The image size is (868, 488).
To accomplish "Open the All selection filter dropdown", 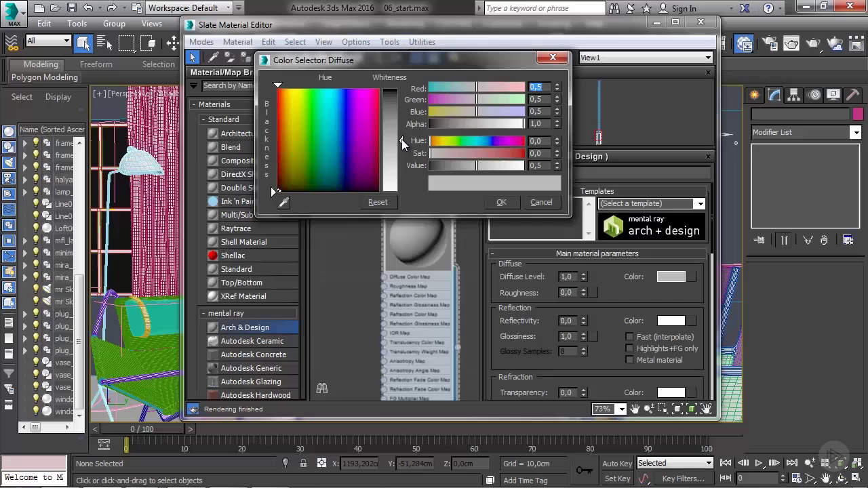I will coord(47,41).
